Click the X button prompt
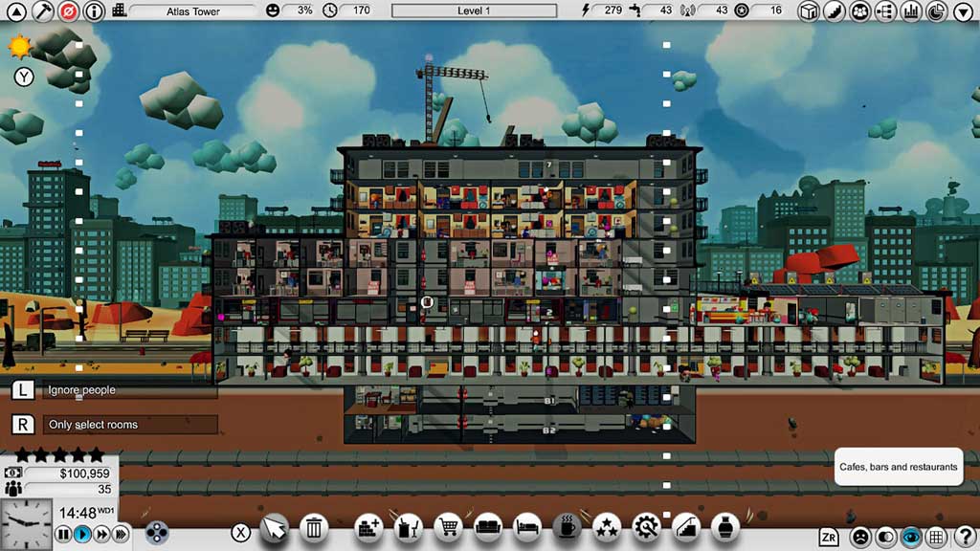The image size is (980, 551). [240, 532]
